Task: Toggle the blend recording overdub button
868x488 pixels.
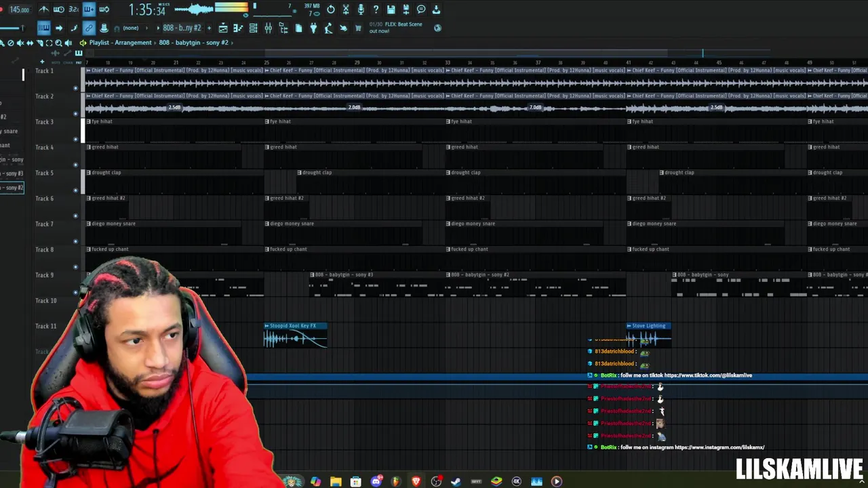Action: pyautogui.click(x=89, y=9)
